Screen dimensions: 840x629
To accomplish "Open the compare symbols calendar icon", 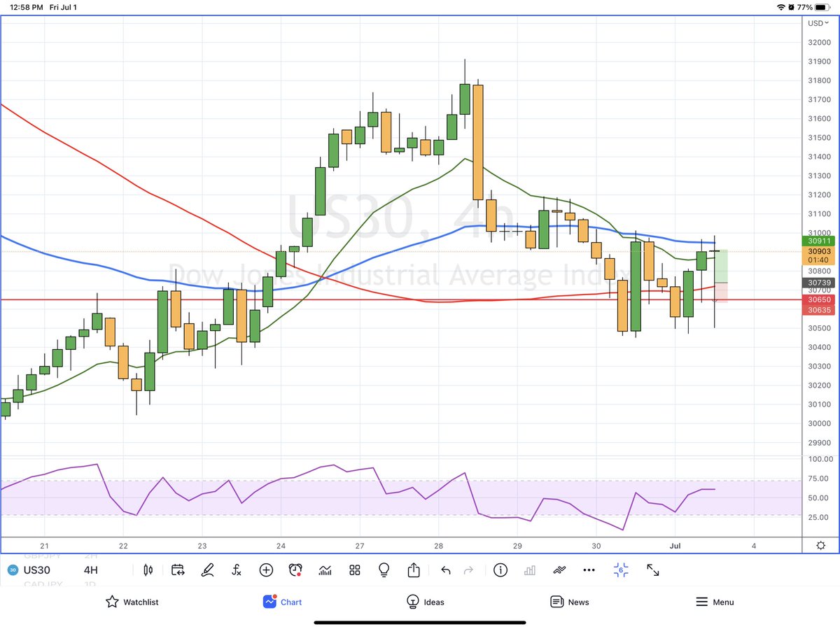I will click(x=177, y=570).
